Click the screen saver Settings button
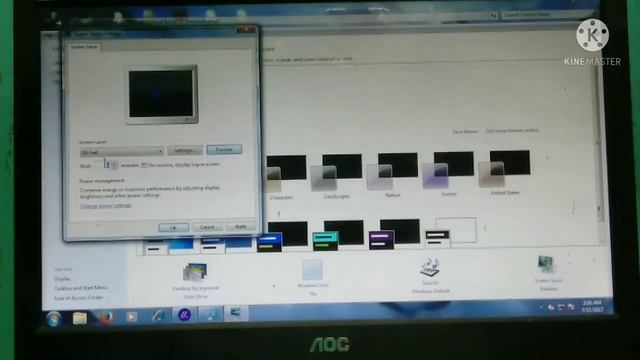Viewport: 640px width, 360px height. (184, 150)
